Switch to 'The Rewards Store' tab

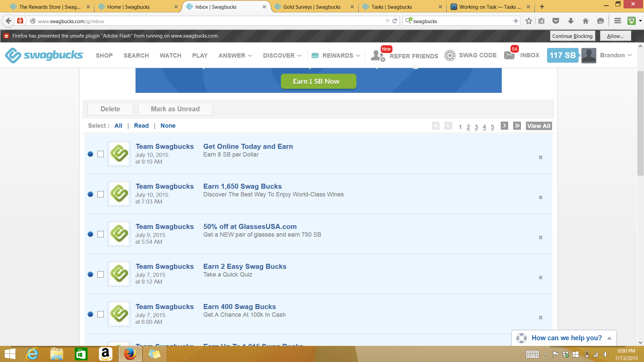[50, 7]
